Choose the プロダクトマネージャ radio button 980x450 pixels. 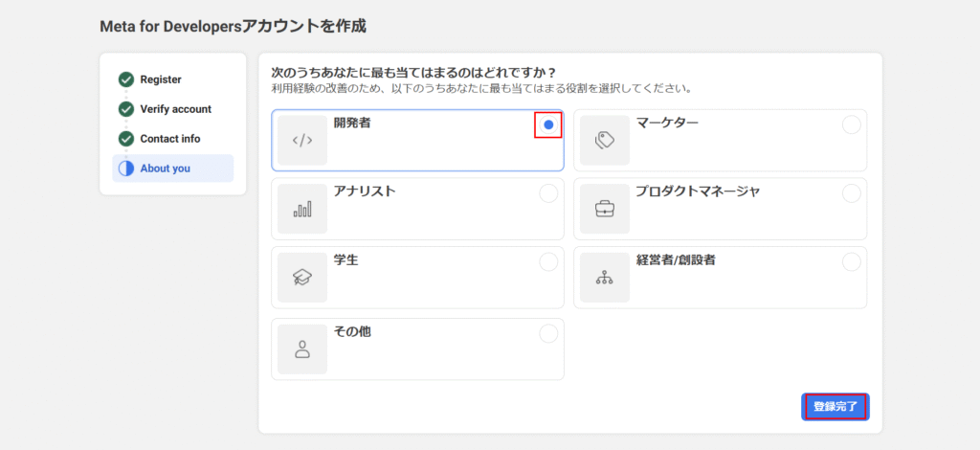pyautogui.click(x=851, y=193)
